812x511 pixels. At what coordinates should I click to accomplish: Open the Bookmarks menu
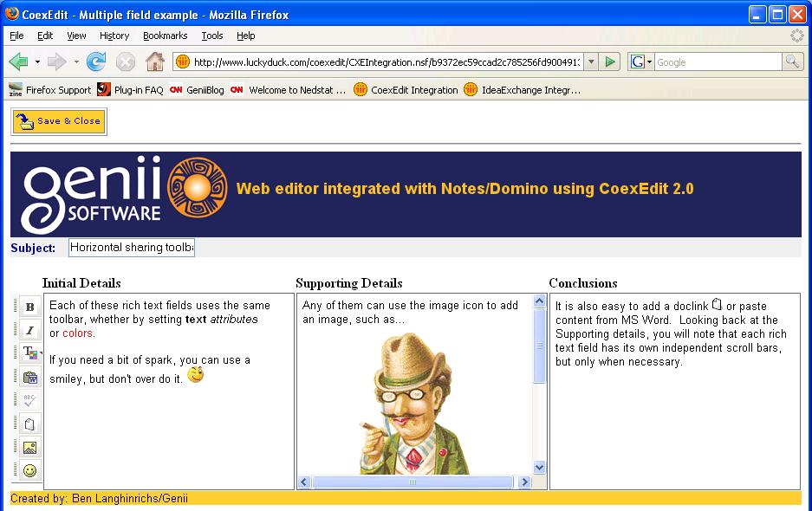pos(165,36)
